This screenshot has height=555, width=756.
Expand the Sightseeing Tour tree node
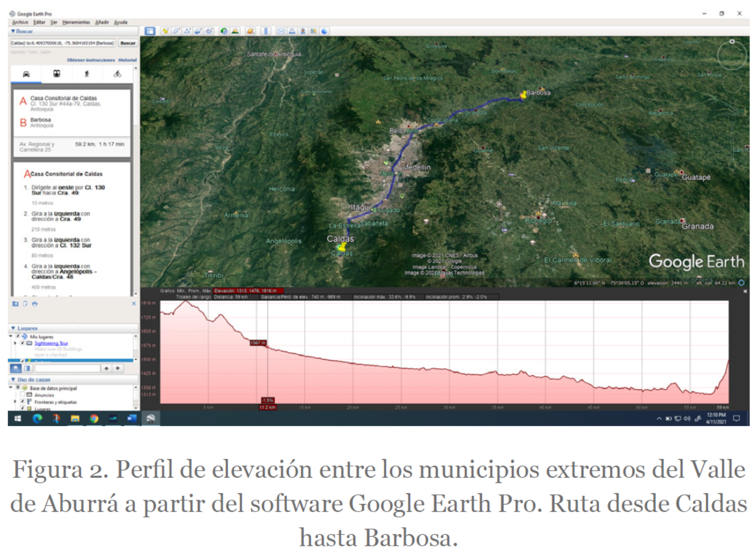click(15, 343)
